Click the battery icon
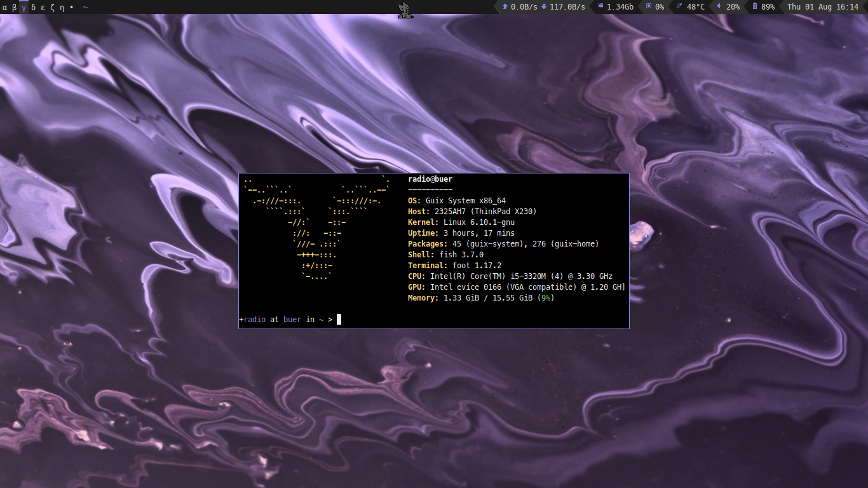 pyautogui.click(x=754, y=6)
